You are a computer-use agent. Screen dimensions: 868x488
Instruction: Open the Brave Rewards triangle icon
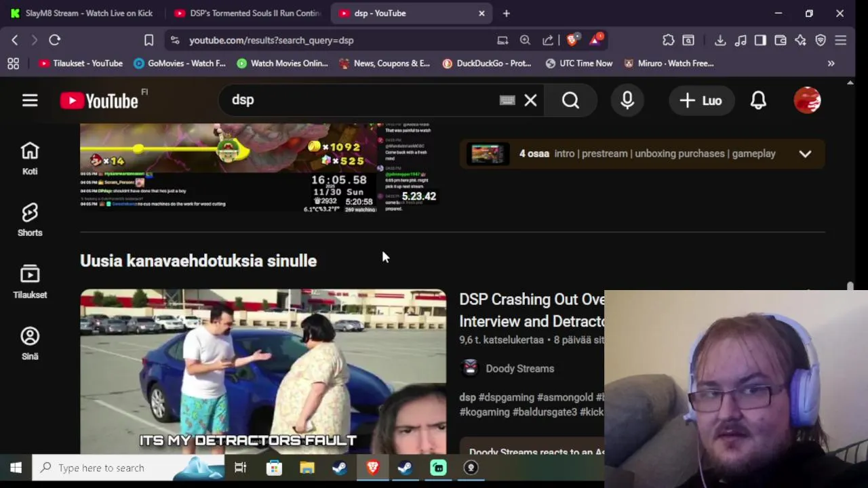[x=595, y=40]
